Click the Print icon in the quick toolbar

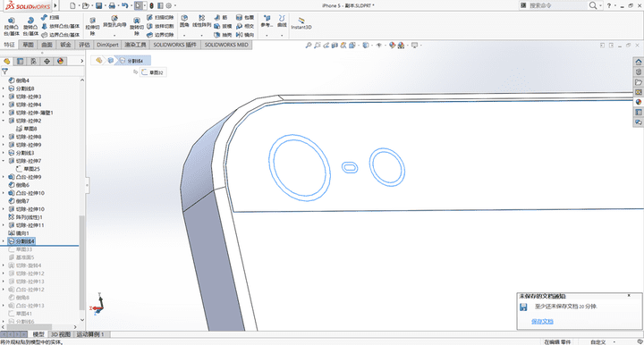coord(112,5)
